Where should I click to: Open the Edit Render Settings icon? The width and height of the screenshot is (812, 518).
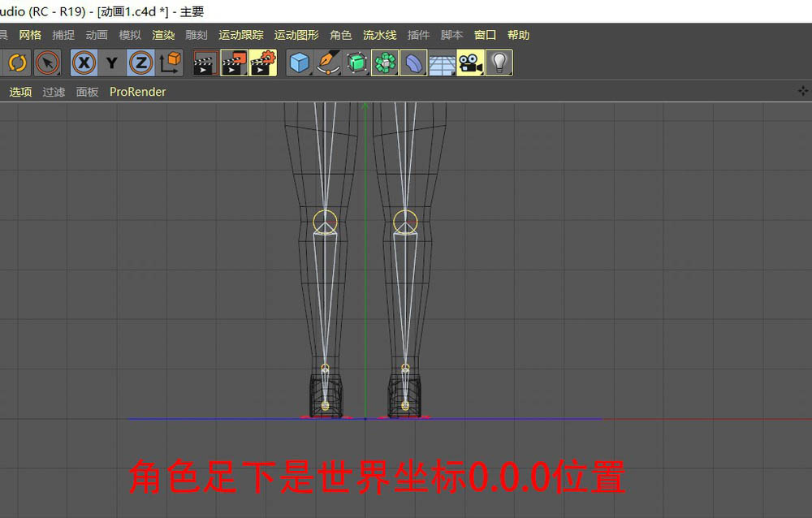[261, 63]
